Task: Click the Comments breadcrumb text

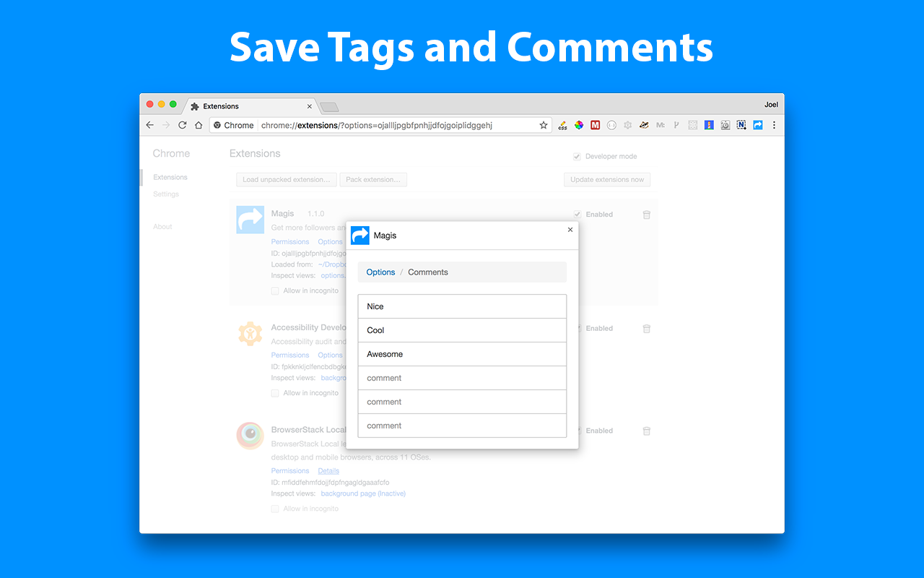Action: pyautogui.click(x=428, y=272)
